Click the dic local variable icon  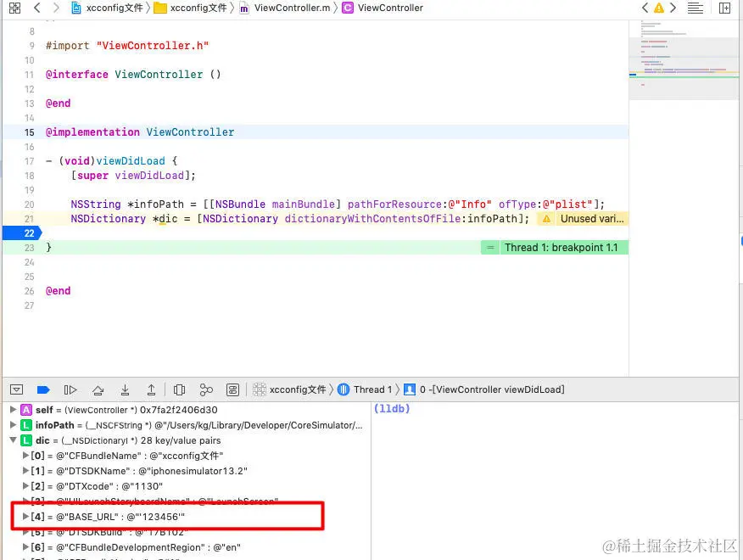click(26, 440)
